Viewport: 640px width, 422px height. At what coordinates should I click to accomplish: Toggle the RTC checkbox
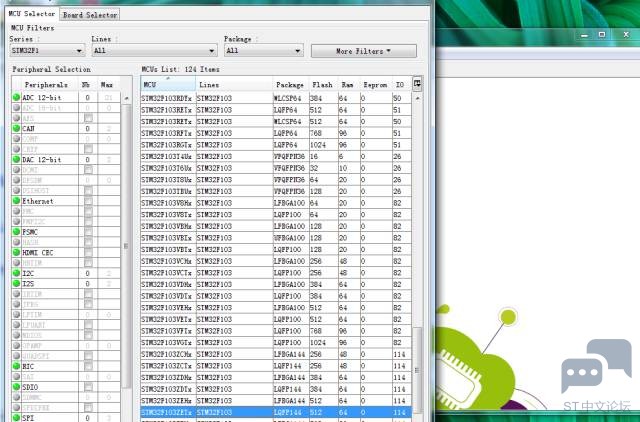pyautogui.click(x=88, y=366)
